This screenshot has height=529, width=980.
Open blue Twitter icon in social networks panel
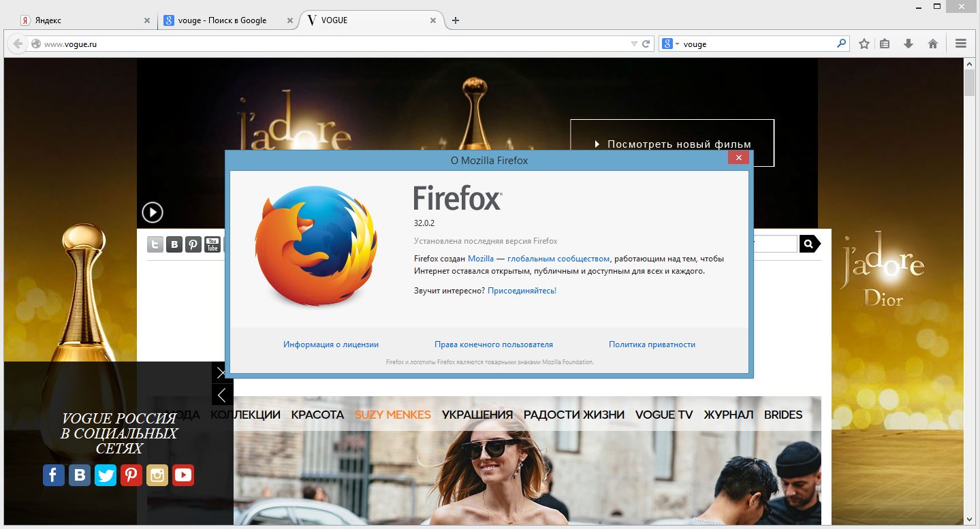106,475
